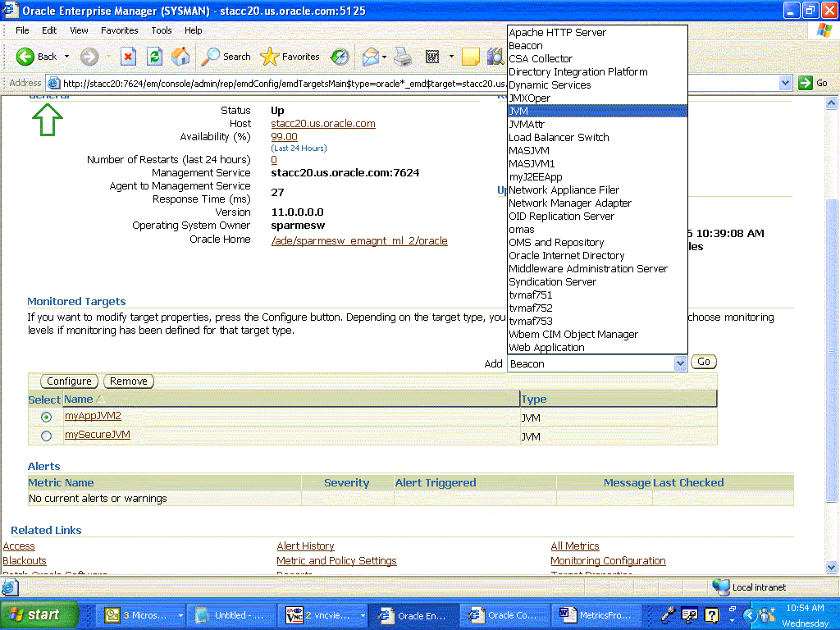
Task: Open the History clock icon
Action: (x=340, y=57)
